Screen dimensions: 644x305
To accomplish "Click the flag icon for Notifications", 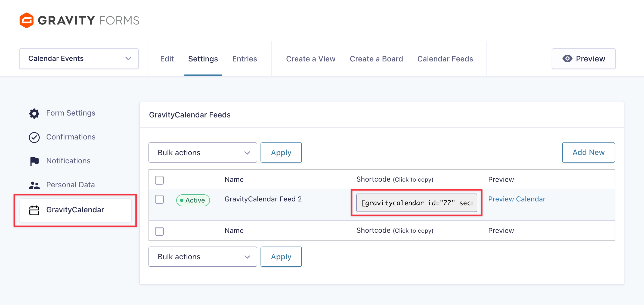I will tap(34, 161).
